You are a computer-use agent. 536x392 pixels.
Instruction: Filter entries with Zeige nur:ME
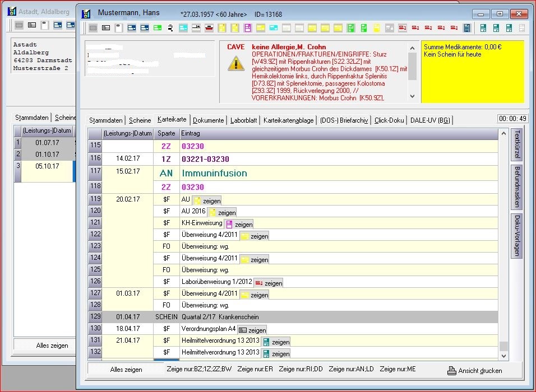pos(399,370)
